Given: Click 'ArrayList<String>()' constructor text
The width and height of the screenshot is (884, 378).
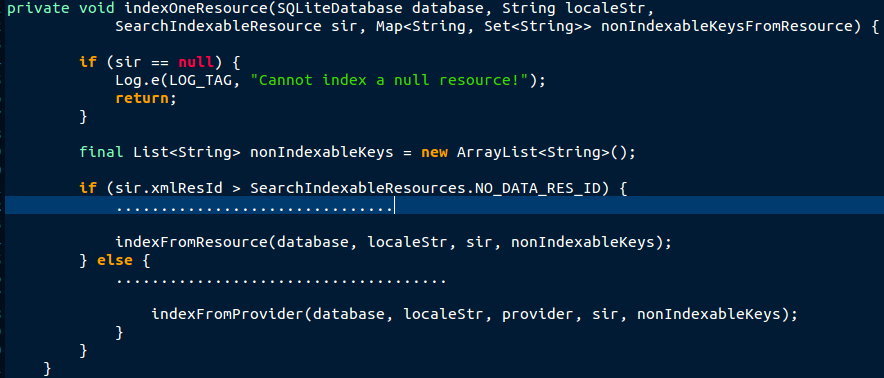Looking at the screenshot, I should click(542, 152).
